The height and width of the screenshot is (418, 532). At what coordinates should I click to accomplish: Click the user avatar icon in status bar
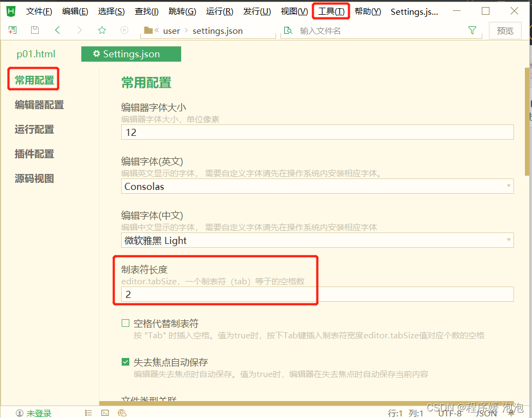[20, 413]
